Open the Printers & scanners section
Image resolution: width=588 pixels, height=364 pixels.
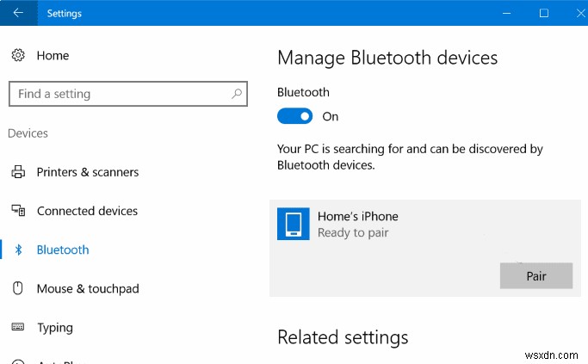(x=87, y=172)
